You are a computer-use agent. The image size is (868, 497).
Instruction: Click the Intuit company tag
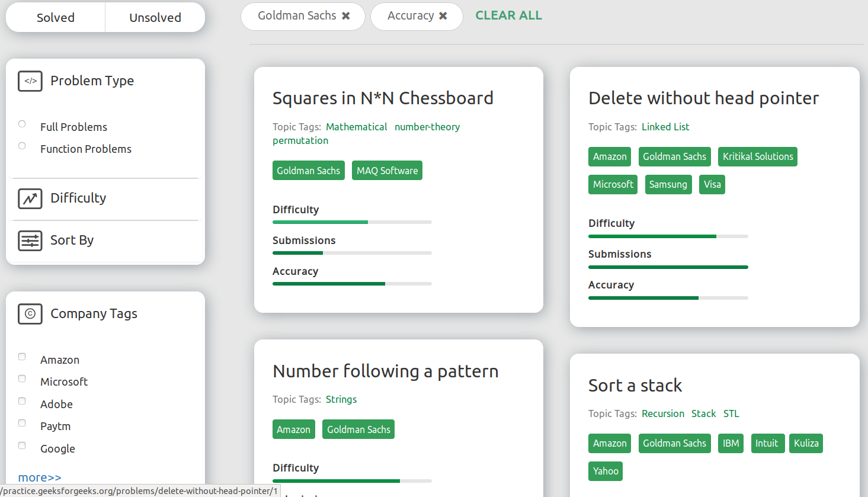click(767, 443)
